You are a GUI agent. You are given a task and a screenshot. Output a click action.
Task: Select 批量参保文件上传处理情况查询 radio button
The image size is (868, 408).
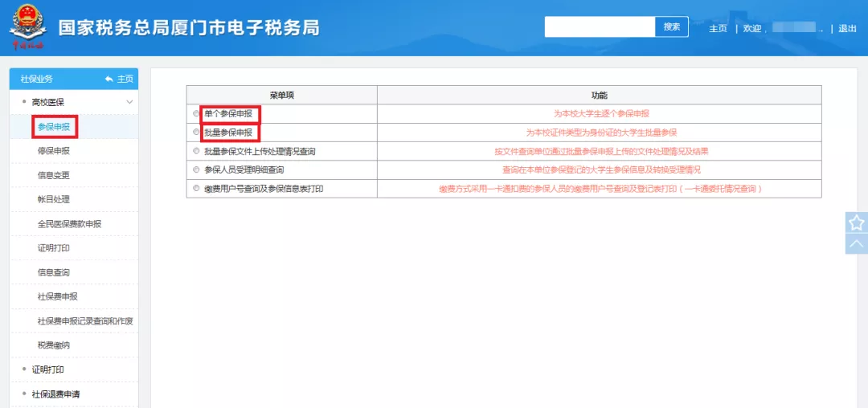coord(196,151)
